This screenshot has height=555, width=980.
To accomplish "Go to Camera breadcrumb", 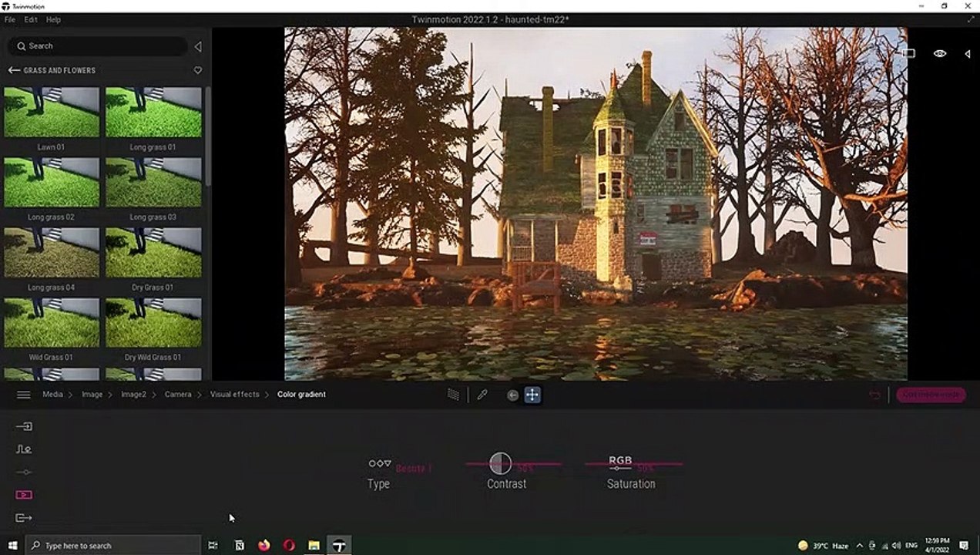I will click(x=178, y=395).
